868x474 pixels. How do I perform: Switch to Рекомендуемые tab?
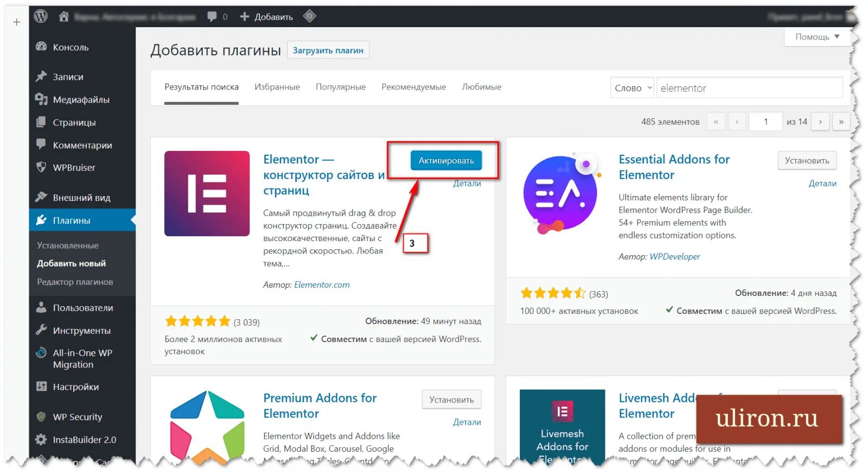click(x=413, y=87)
